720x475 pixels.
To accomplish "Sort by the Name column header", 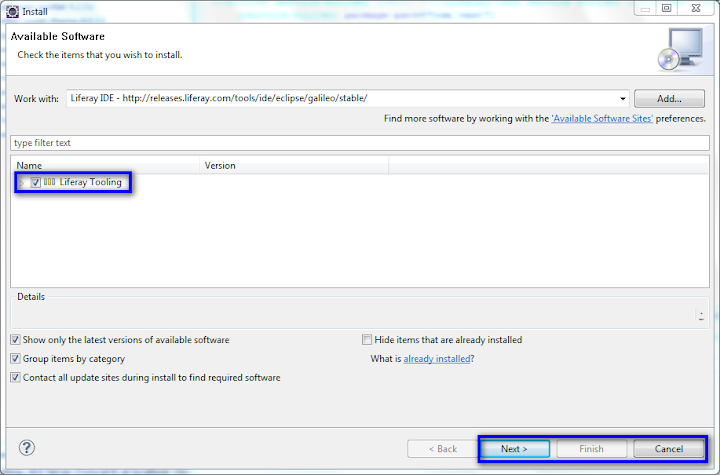I will coord(106,165).
